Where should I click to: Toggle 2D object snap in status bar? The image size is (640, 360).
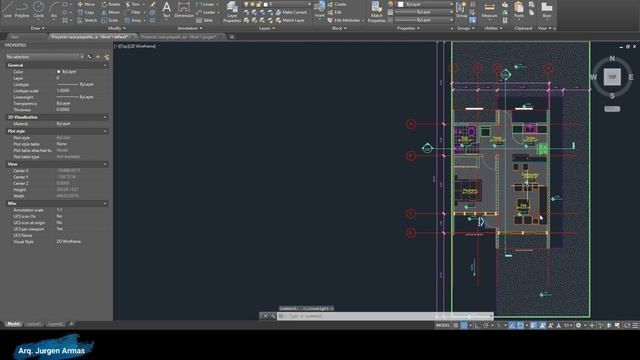click(x=520, y=325)
